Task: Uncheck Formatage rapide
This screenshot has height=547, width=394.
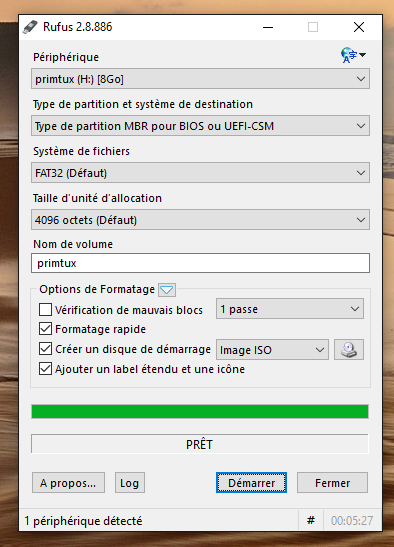Action: (x=45, y=329)
